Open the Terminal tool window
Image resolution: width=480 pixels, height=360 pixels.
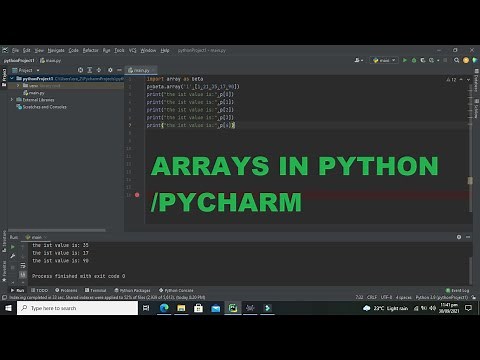tap(95, 290)
